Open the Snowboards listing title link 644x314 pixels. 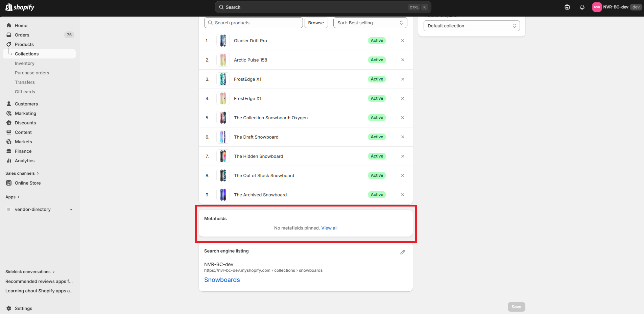click(x=222, y=280)
